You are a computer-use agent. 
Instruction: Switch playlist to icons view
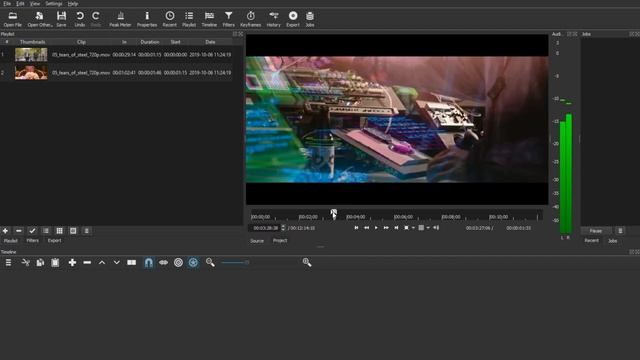(x=73, y=231)
